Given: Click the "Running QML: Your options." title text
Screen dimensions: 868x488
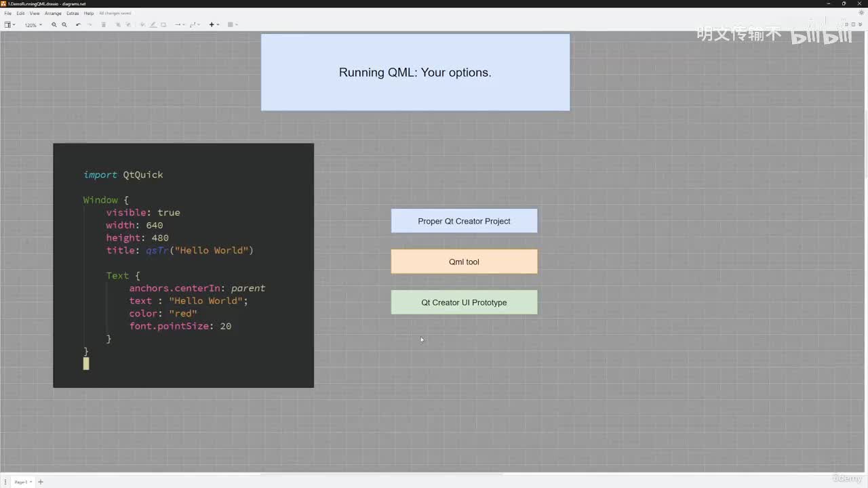Looking at the screenshot, I should pyautogui.click(x=415, y=73).
